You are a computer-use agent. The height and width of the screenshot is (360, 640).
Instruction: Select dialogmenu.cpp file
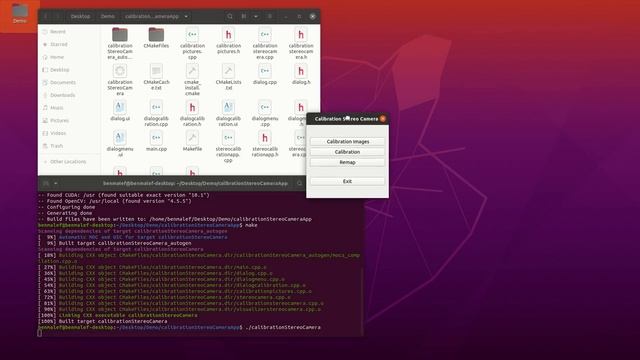[265, 113]
